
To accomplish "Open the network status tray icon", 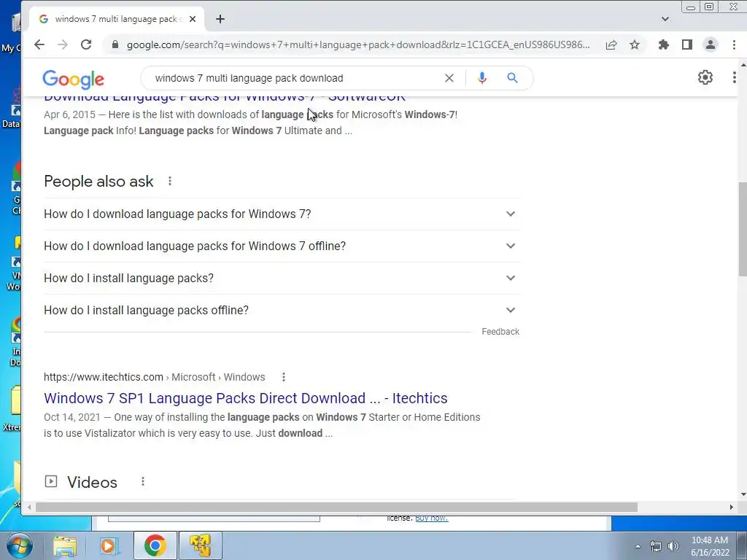I will (656, 546).
